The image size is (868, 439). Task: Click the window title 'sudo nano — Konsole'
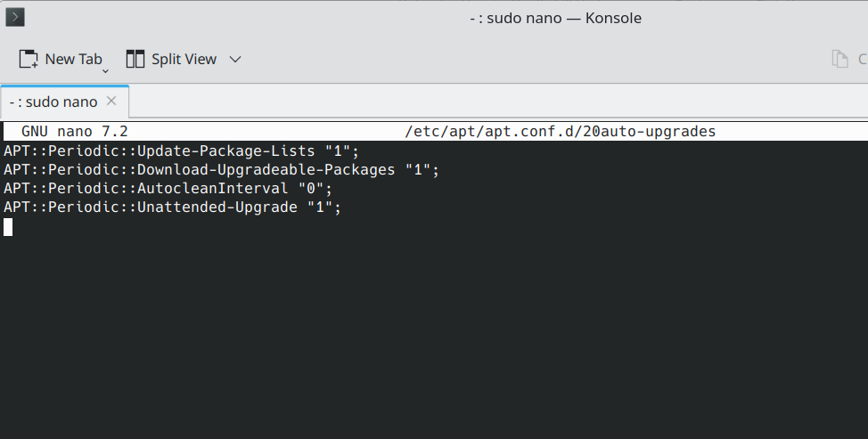555,18
